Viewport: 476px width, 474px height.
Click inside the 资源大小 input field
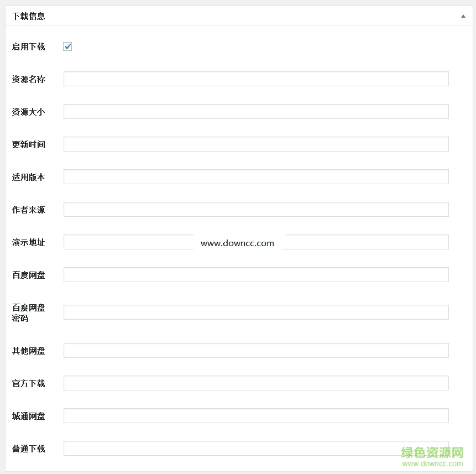tap(255, 111)
